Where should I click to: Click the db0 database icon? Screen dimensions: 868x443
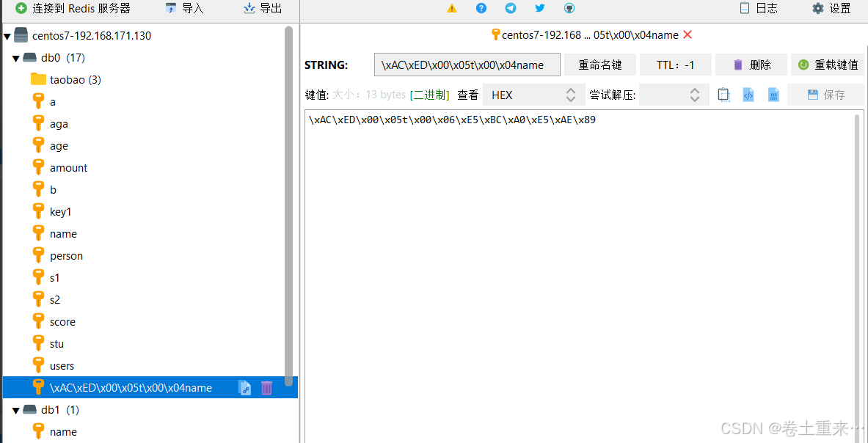[x=30, y=57]
